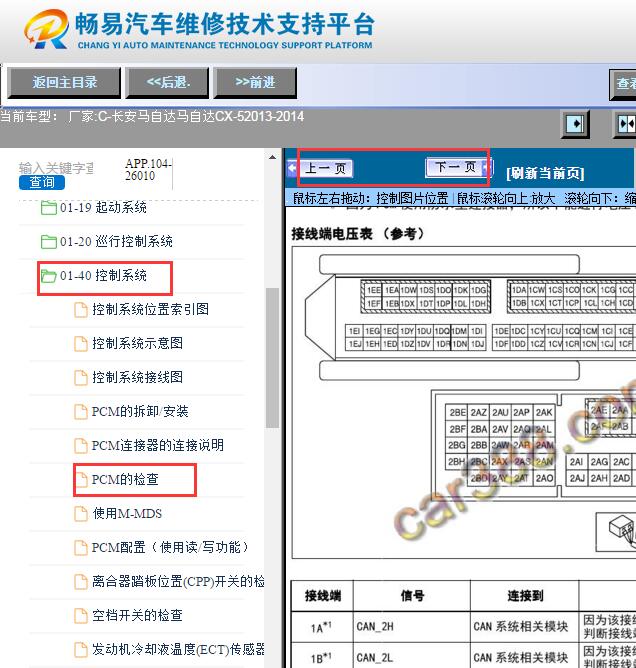Open document PCM的拆卸/安装
The width and height of the screenshot is (636, 668).
140,412
